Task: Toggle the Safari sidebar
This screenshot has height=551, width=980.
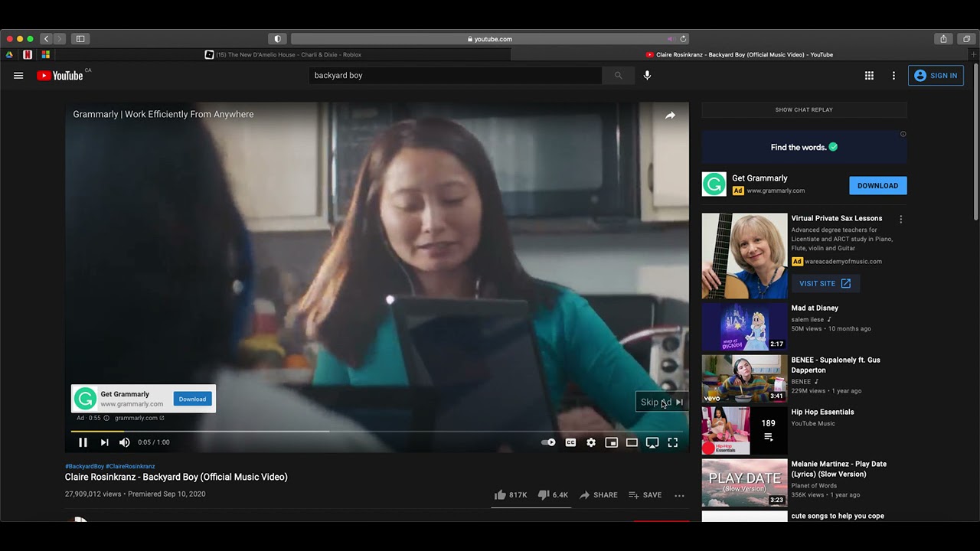Action: [x=80, y=39]
